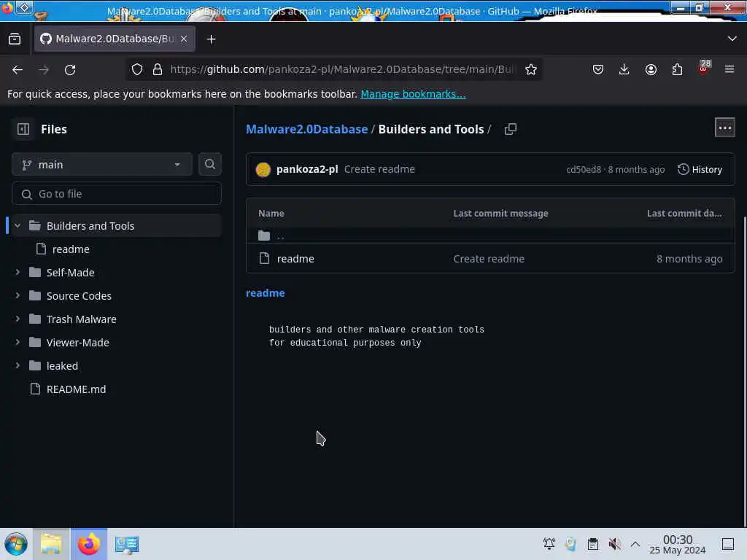Viewport: 747px width, 560px height.
Task: Expand the Viewer-Made folder
Action: [18, 343]
